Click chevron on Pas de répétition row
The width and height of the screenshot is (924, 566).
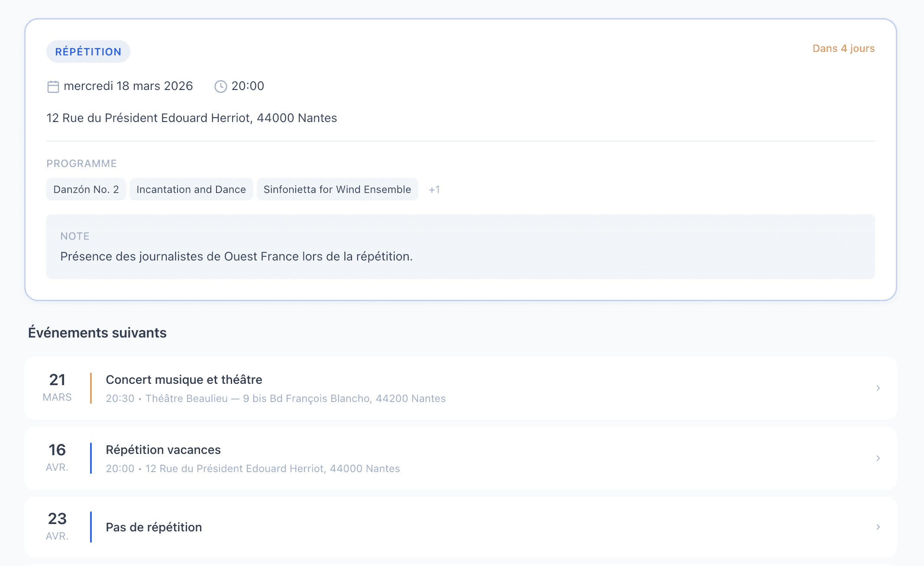878,527
